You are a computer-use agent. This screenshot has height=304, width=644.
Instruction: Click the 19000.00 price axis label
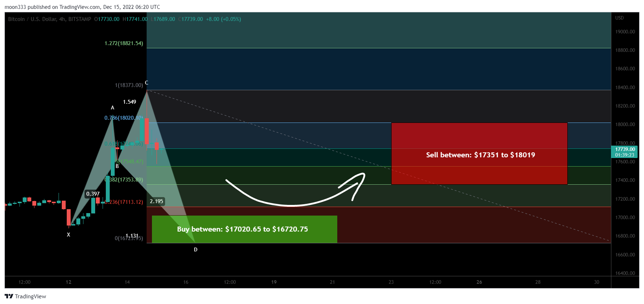point(625,32)
